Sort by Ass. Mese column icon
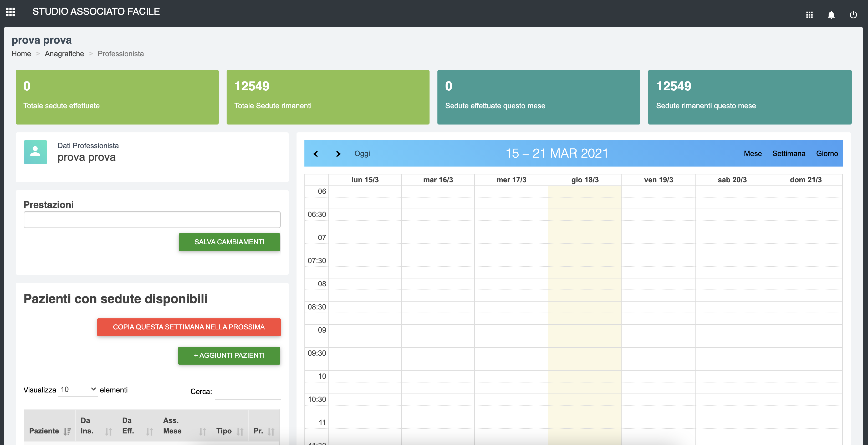The height and width of the screenshot is (445, 868). [x=202, y=431]
